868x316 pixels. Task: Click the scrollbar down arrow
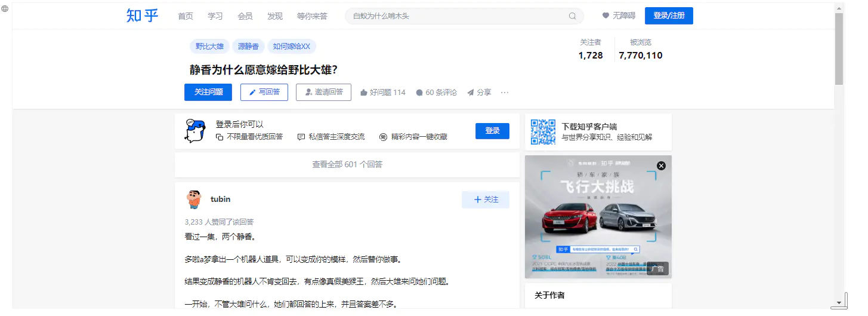tap(839, 302)
